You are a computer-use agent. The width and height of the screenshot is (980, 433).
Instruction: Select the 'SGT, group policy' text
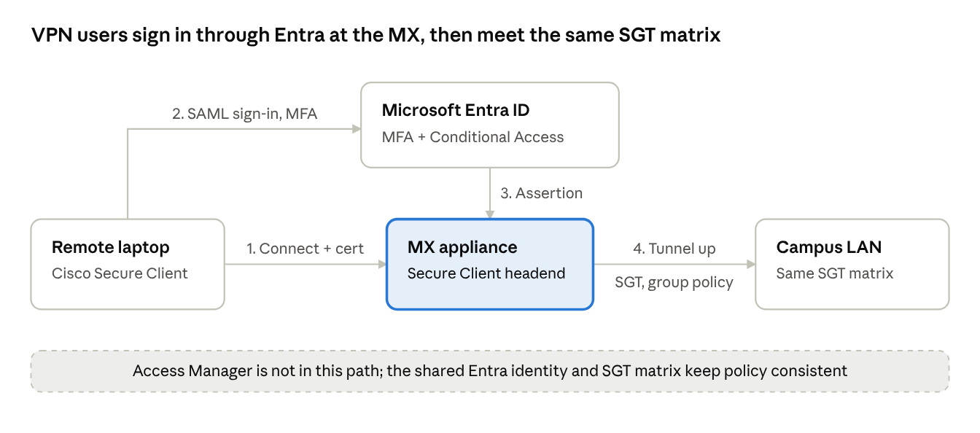(x=674, y=282)
